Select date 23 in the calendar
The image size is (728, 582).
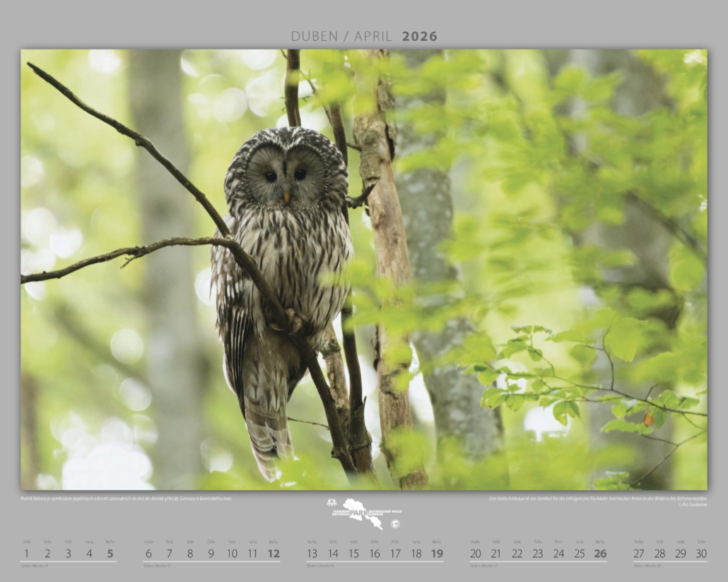538,554
